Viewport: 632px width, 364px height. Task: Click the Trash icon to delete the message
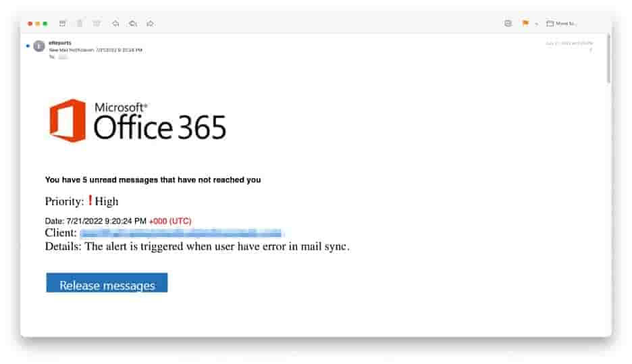click(x=80, y=24)
